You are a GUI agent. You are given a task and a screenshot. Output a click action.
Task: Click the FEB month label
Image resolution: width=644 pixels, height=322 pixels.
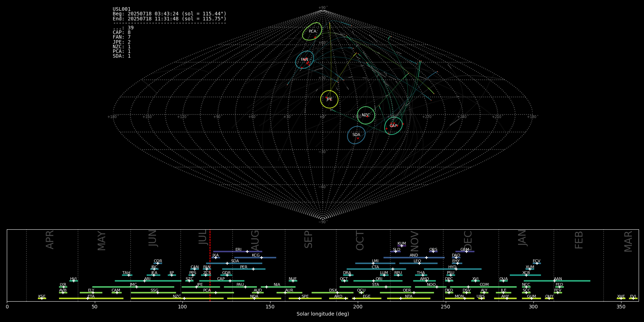tap(579, 240)
